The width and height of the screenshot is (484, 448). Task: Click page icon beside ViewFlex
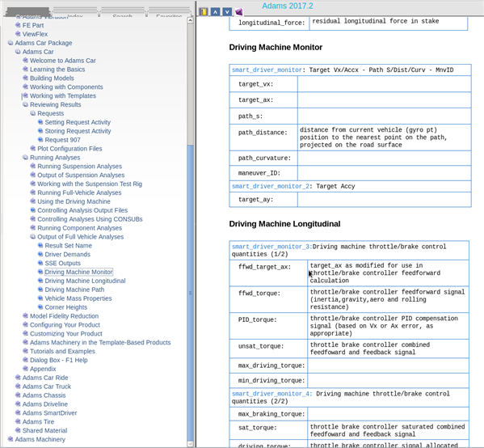pyautogui.click(x=18, y=34)
